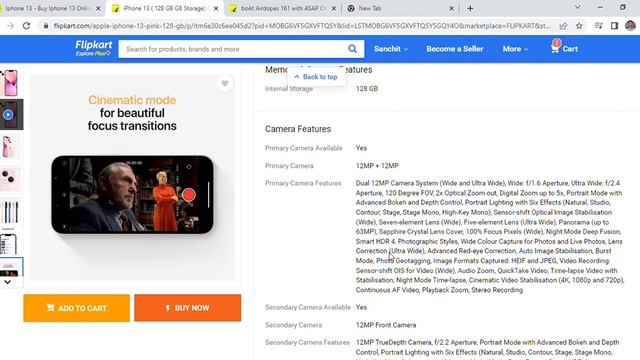Click the Secondary Camera Features label
640x360 pixels.
click(307, 342)
